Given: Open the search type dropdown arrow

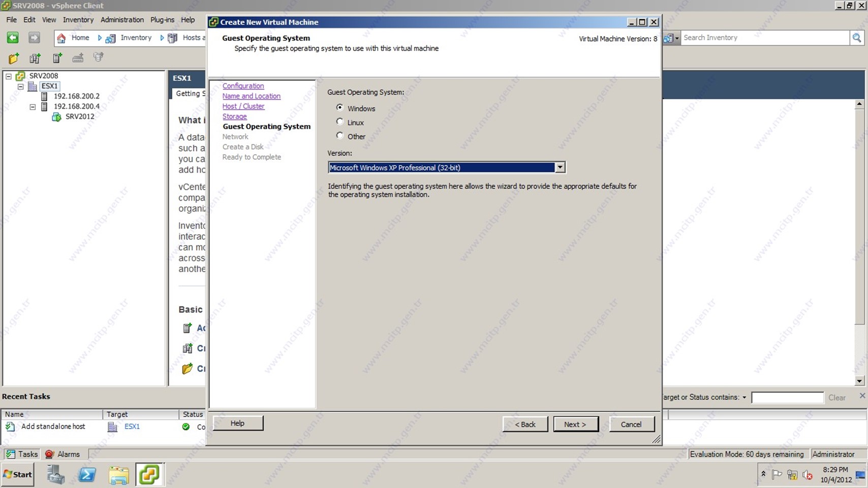Looking at the screenshot, I should tap(677, 38).
